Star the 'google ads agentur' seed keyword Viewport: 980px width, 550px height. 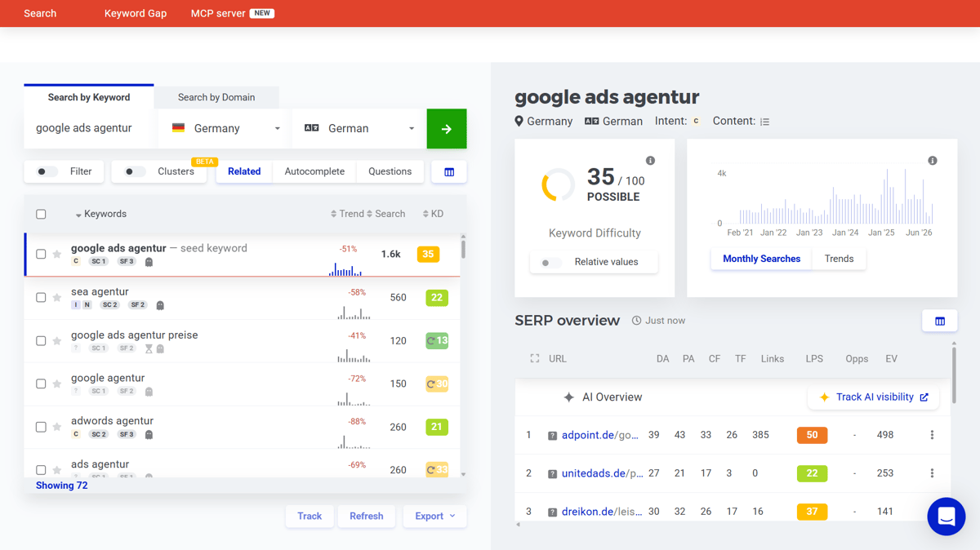(x=57, y=255)
